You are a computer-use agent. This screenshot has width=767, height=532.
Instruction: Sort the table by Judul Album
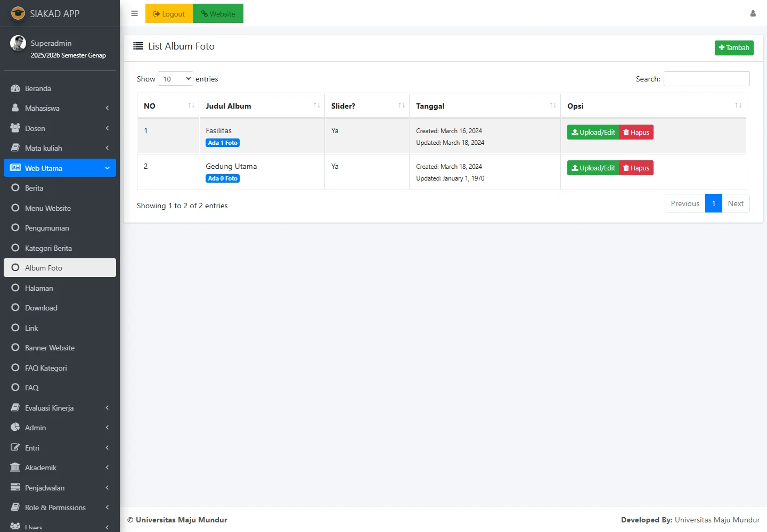click(x=261, y=106)
